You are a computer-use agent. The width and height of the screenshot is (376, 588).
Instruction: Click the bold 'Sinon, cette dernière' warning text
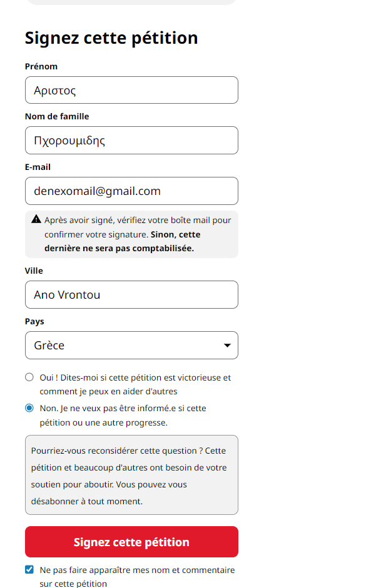tap(175, 235)
